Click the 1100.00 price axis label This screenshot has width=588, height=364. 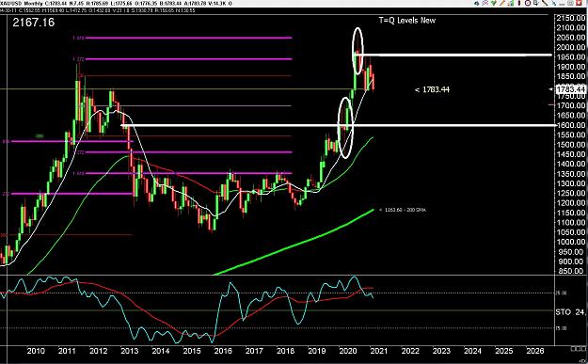click(x=571, y=223)
